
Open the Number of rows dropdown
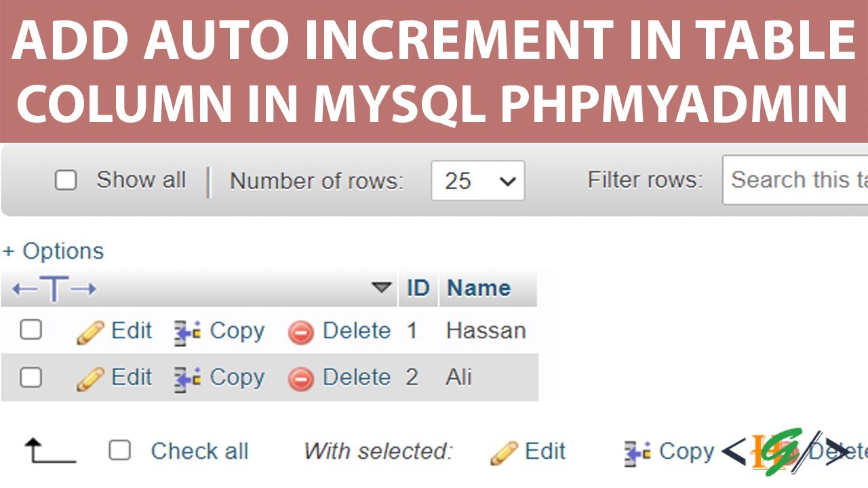(478, 181)
